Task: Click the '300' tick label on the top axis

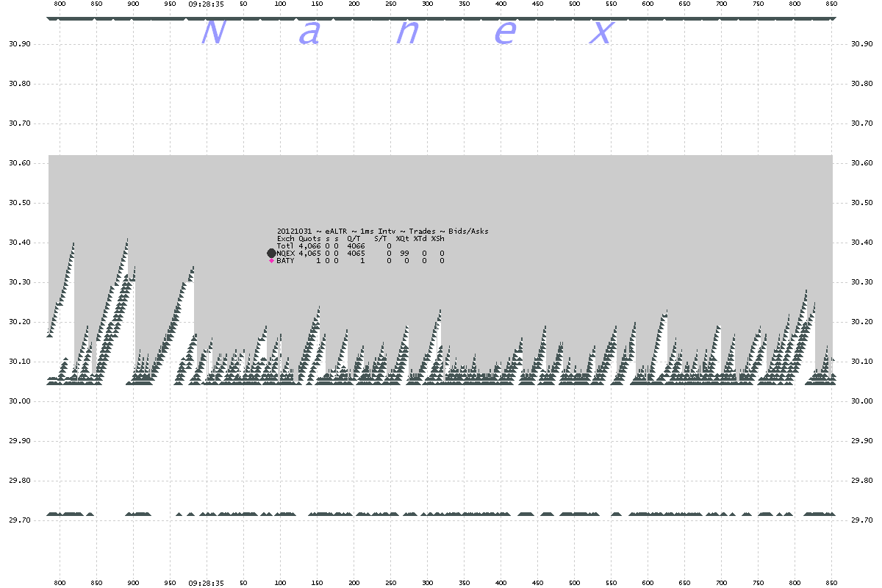Action: (427, 4)
